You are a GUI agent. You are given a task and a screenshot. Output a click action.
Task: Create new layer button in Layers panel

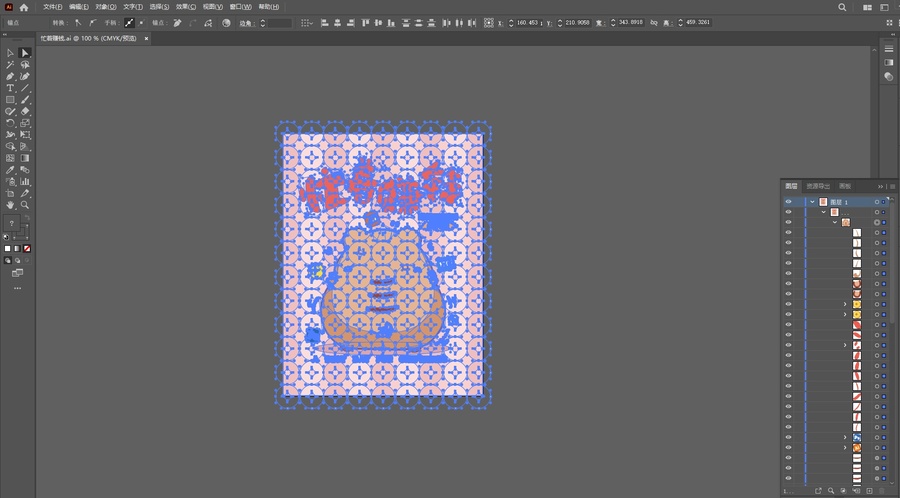869,491
